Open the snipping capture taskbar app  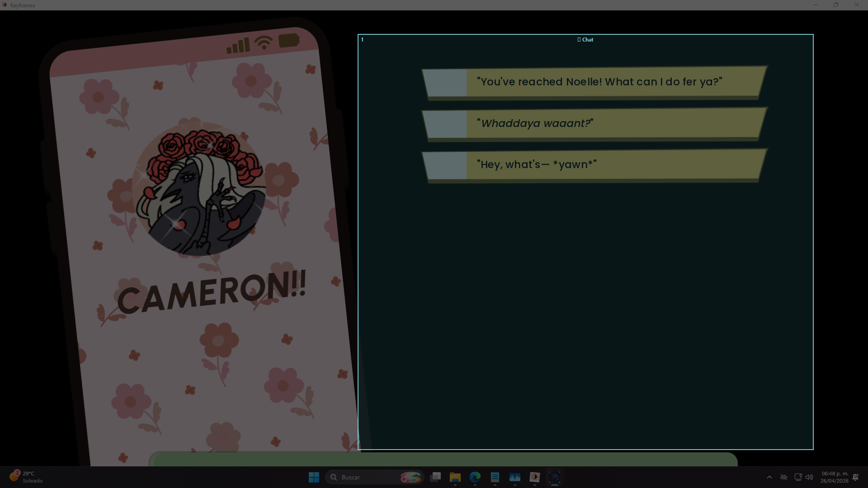(555, 477)
